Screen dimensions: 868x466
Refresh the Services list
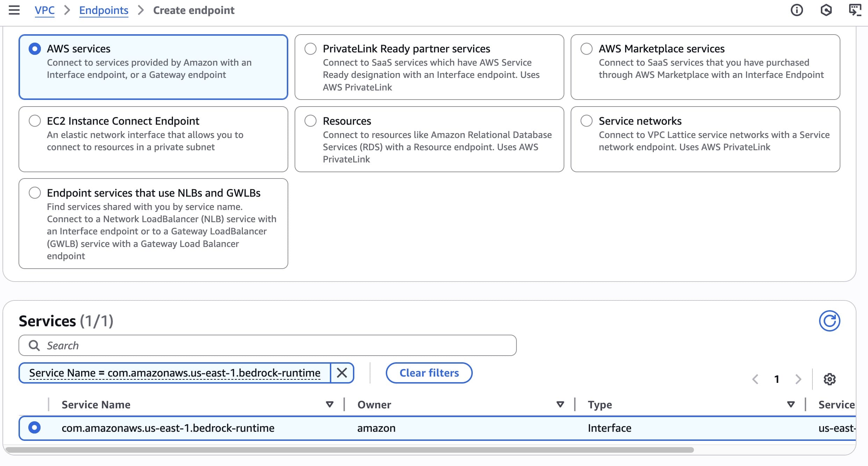[x=830, y=321]
